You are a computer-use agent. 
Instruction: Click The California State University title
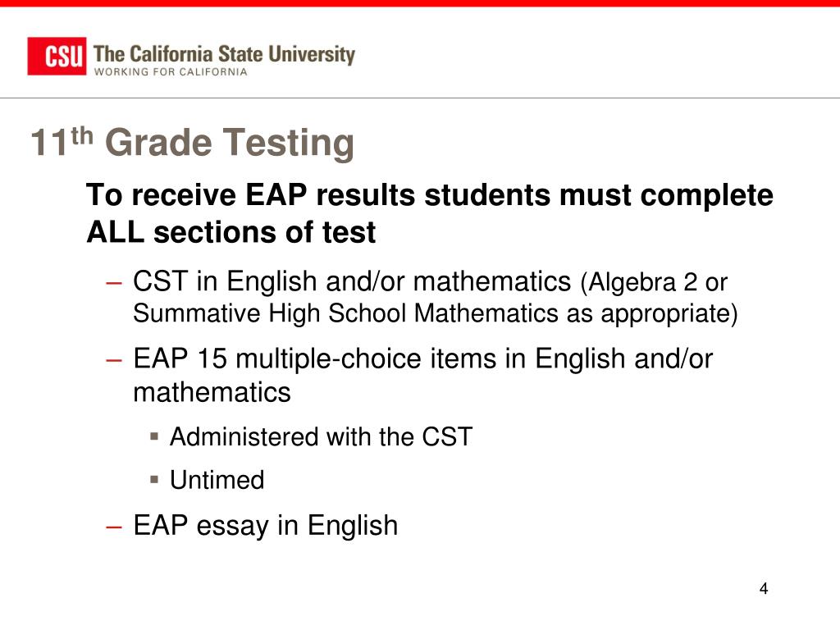coord(224,54)
